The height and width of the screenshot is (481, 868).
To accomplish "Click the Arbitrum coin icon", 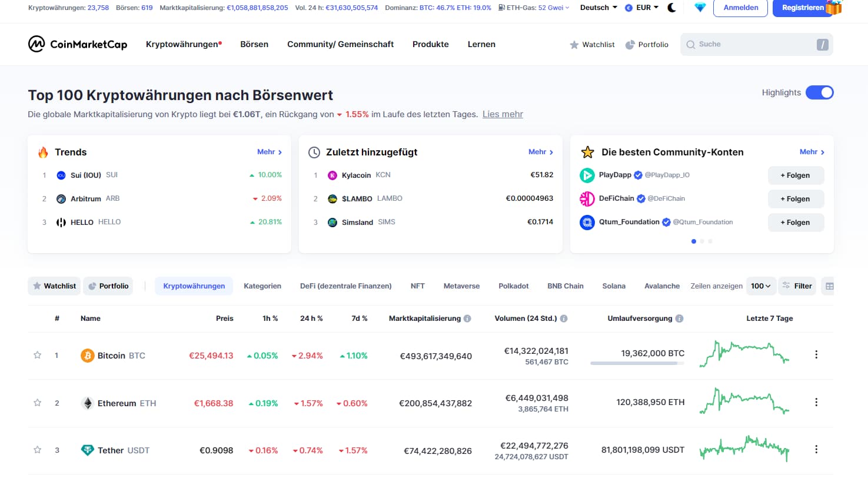I will pos(61,199).
